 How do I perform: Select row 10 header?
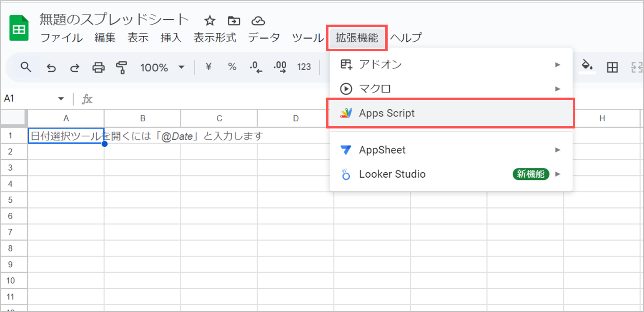click(x=14, y=281)
